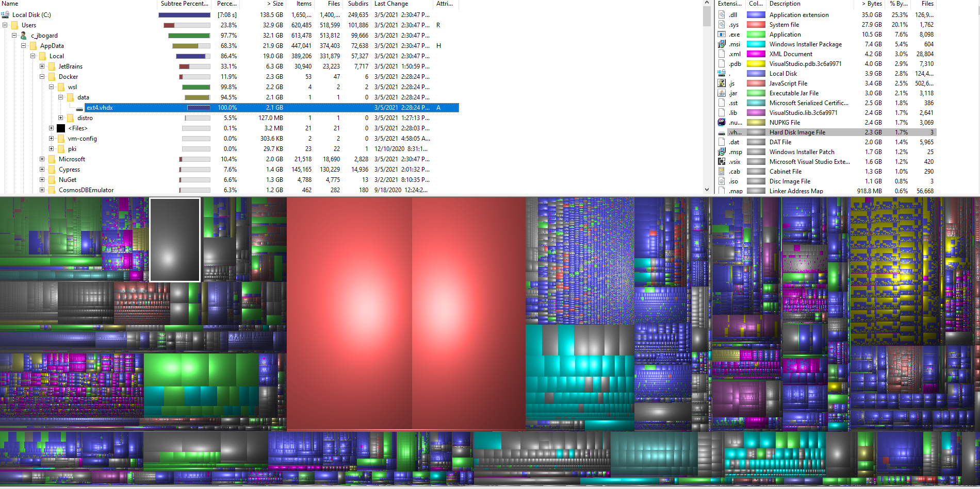
Task: Collapse the Docker folder tree node
Action: pos(42,77)
